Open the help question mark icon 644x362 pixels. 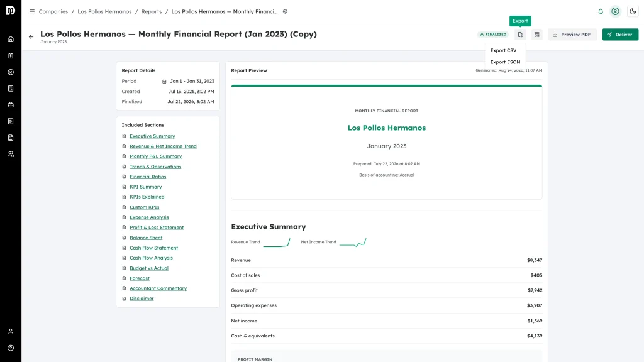tap(11, 348)
